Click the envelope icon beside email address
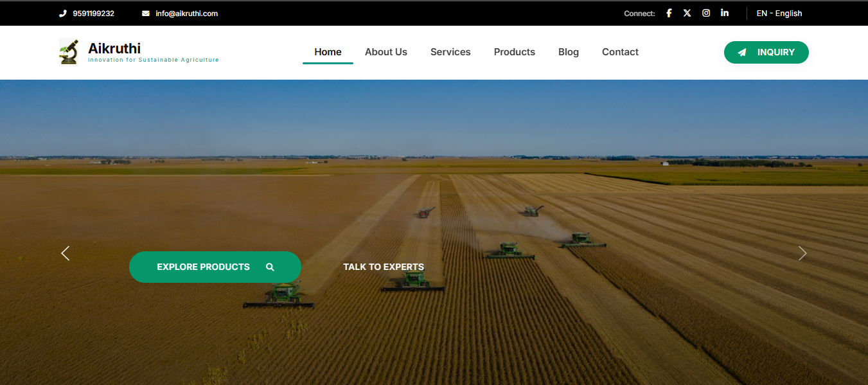This screenshot has width=868, height=385. pyautogui.click(x=146, y=13)
